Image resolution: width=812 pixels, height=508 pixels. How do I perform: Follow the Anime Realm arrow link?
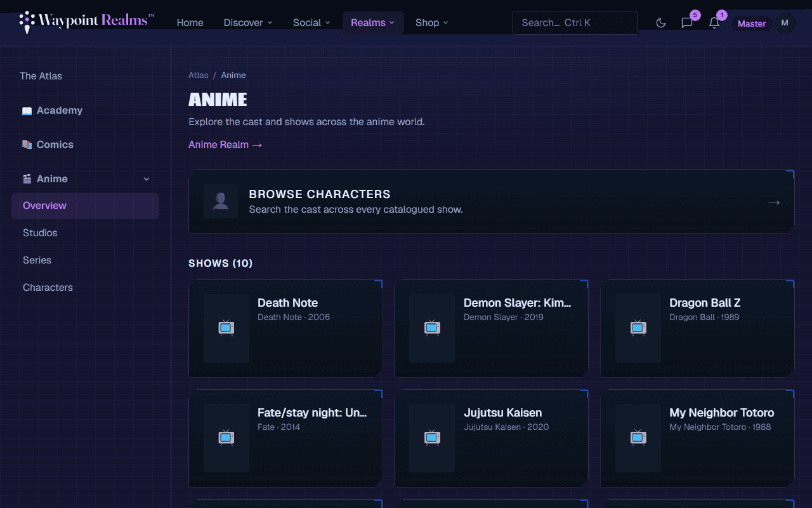[225, 145]
